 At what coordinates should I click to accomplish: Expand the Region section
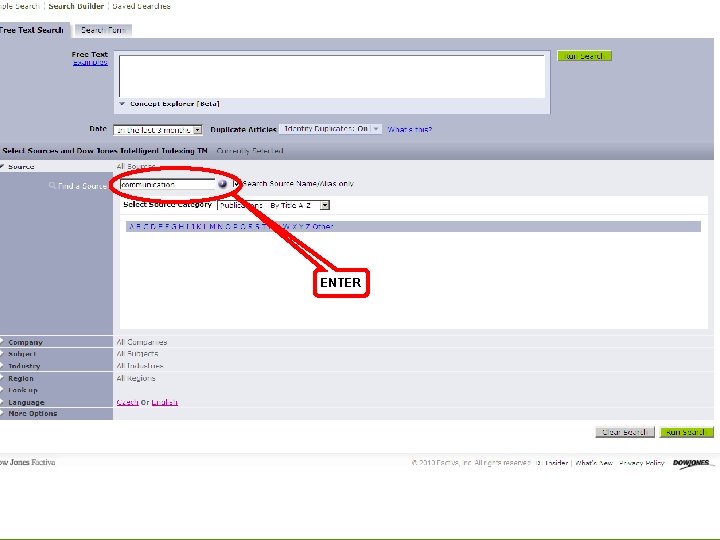tap(2, 378)
